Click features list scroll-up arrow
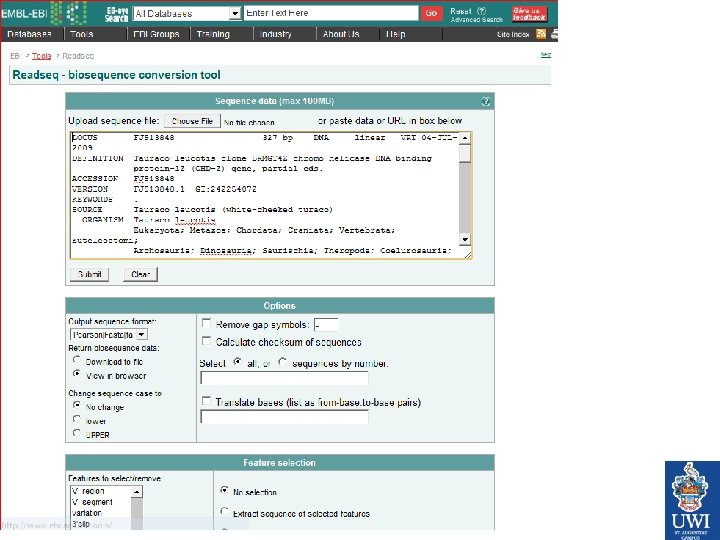 pyautogui.click(x=137, y=492)
